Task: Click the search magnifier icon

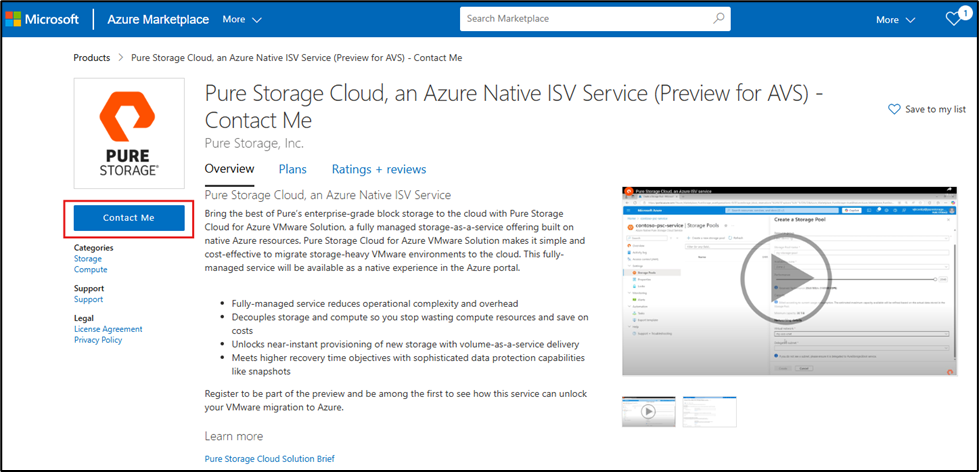Action: [719, 19]
